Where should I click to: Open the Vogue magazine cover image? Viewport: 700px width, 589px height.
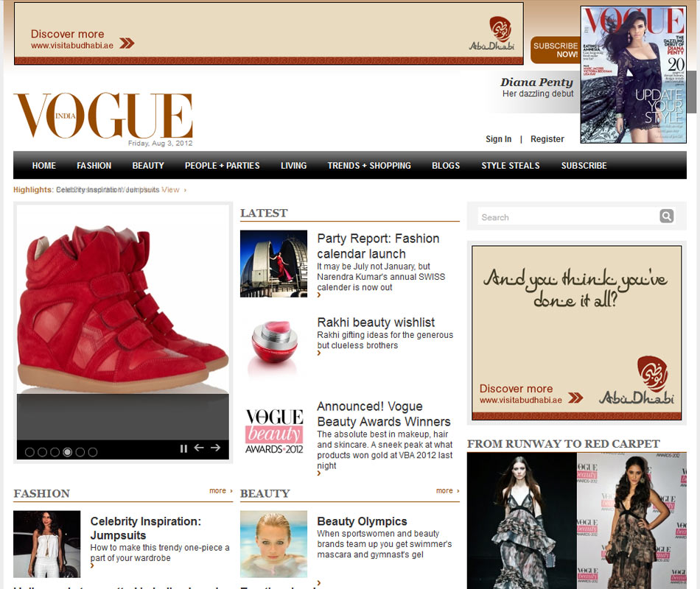pyautogui.click(x=634, y=74)
